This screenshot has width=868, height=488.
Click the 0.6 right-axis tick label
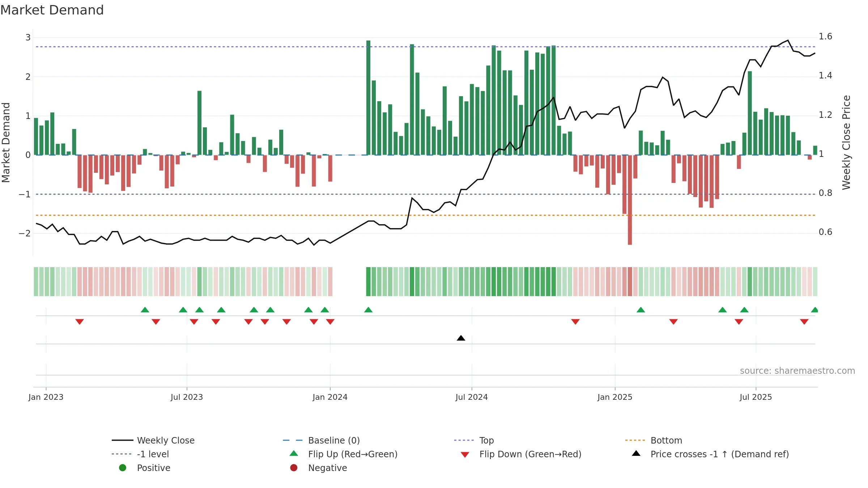point(825,232)
